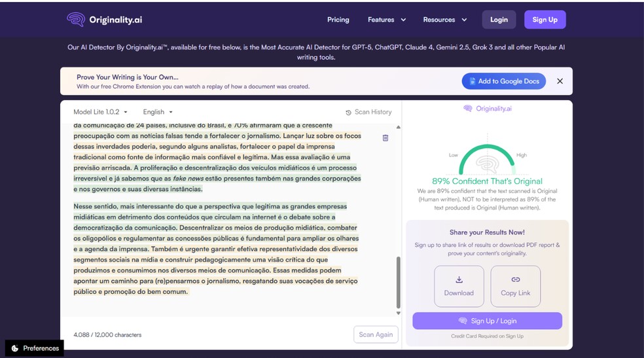Click the italic 'fake news' words in text
Viewport: 644px width, 358px height.
(x=188, y=179)
